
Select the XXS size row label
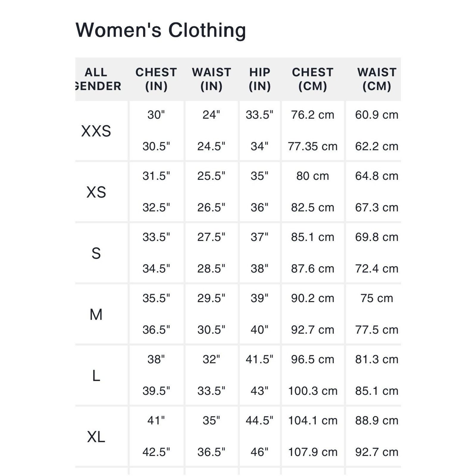coord(96,131)
